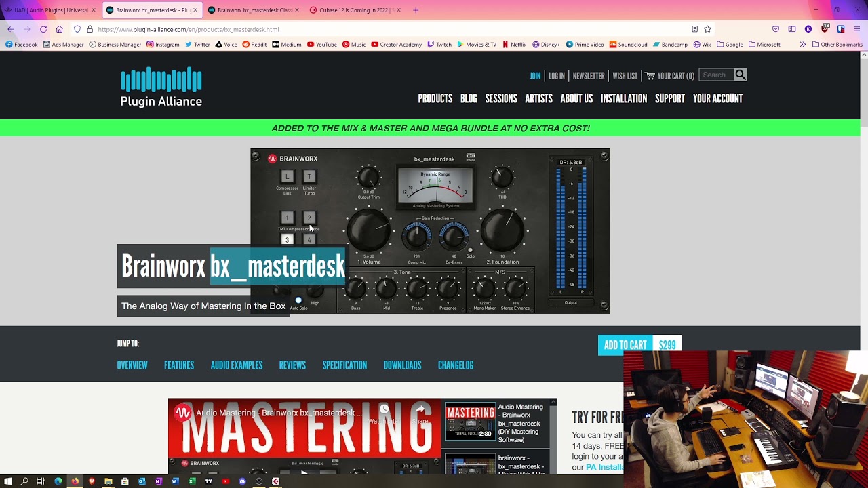Click the shopping cart icon

pyautogui.click(x=650, y=76)
